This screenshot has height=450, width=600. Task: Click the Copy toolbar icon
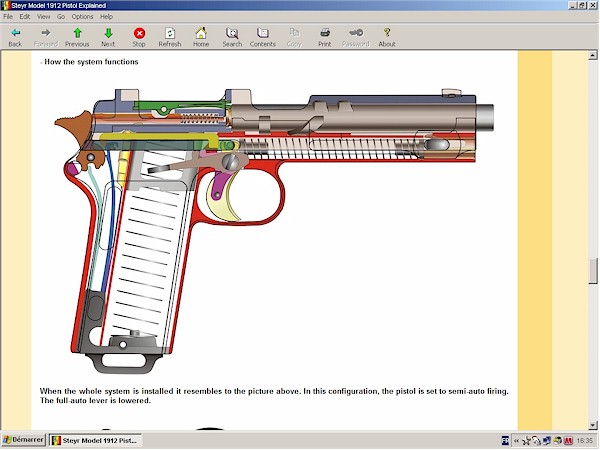pyautogui.click(x=294, y=37)
